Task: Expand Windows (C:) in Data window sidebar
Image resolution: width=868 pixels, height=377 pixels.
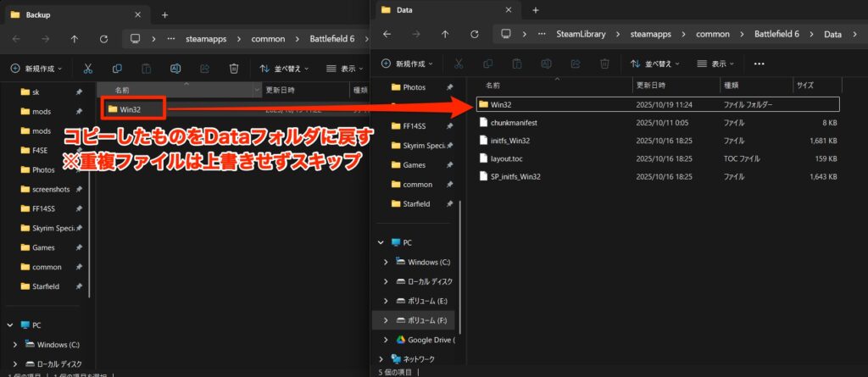Action: pos(387,262)
